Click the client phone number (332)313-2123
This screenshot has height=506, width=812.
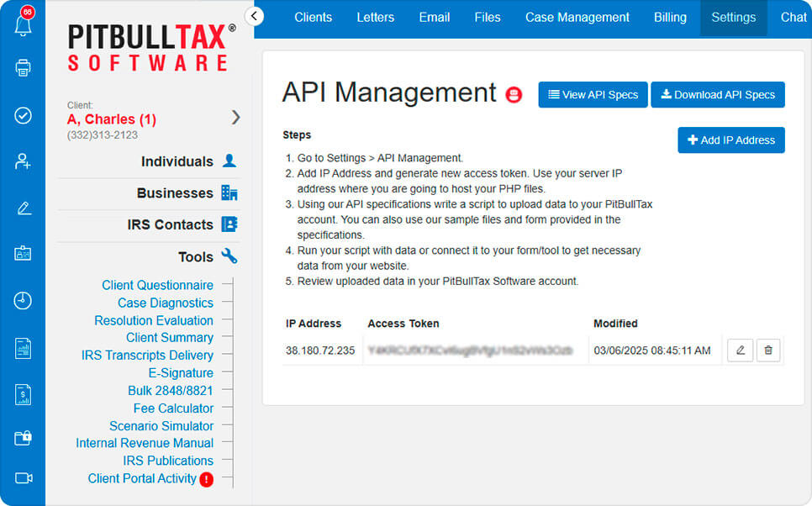102,135
